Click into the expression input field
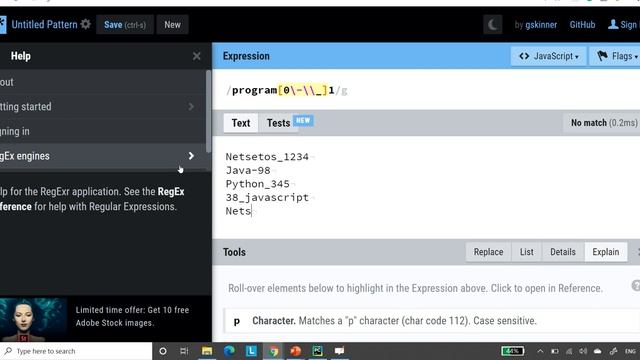 pyautogui.click(x=426, y=90)
